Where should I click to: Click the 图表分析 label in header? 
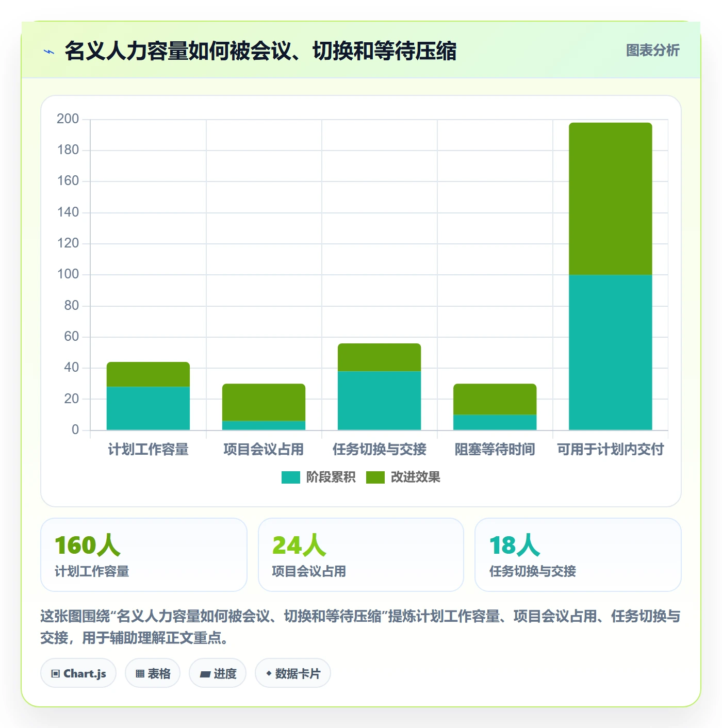(652, 51)
